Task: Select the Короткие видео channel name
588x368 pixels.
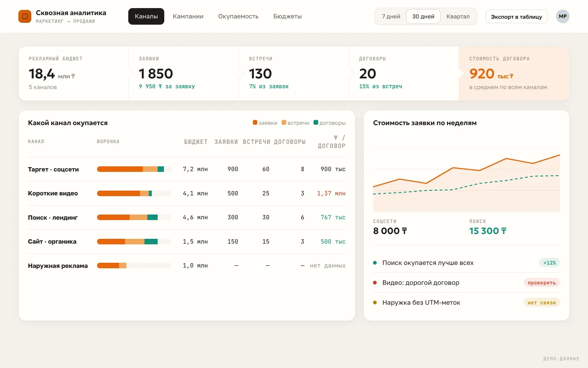Action: point(53,193)
